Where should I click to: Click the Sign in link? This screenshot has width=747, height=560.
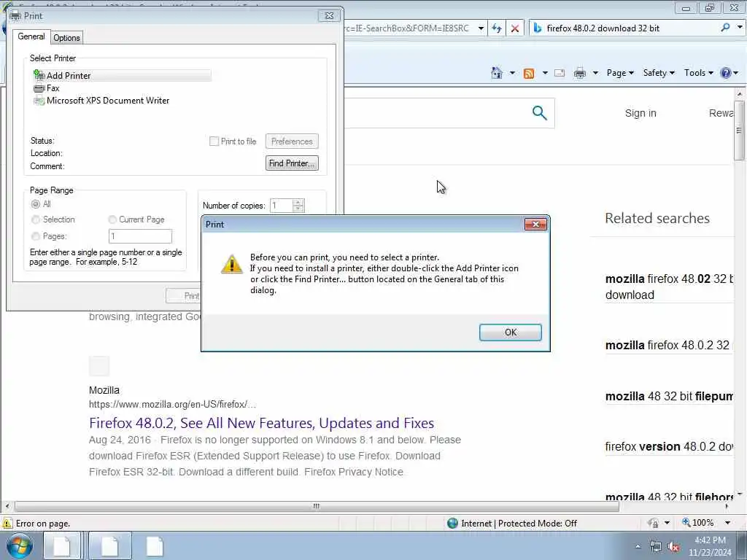pyautogui.click(x=640, y=113)
